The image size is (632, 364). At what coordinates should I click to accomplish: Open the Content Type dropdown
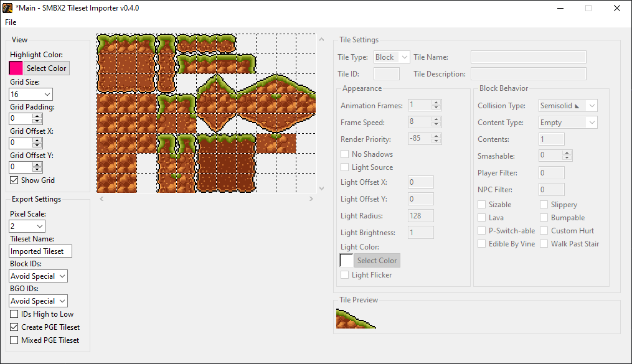(568, 123)
